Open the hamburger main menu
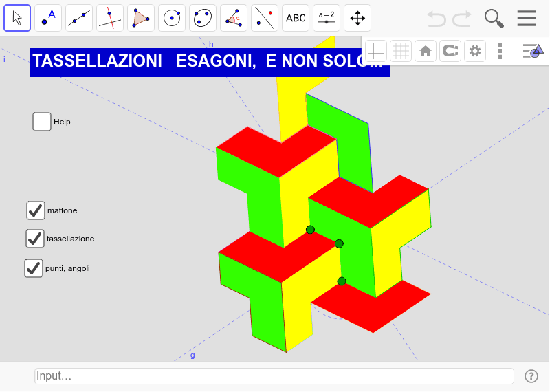Viewport: 550px width, 392px height. click(x=527, y=19)
